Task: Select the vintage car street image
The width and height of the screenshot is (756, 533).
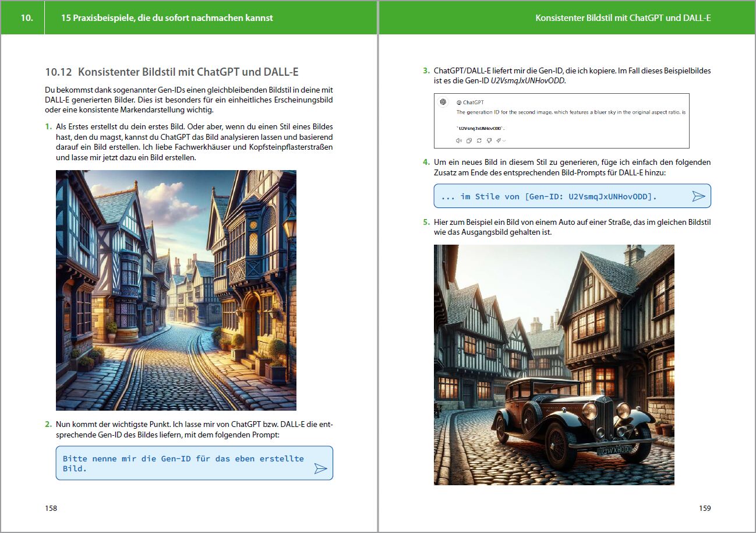Action: 554,365
